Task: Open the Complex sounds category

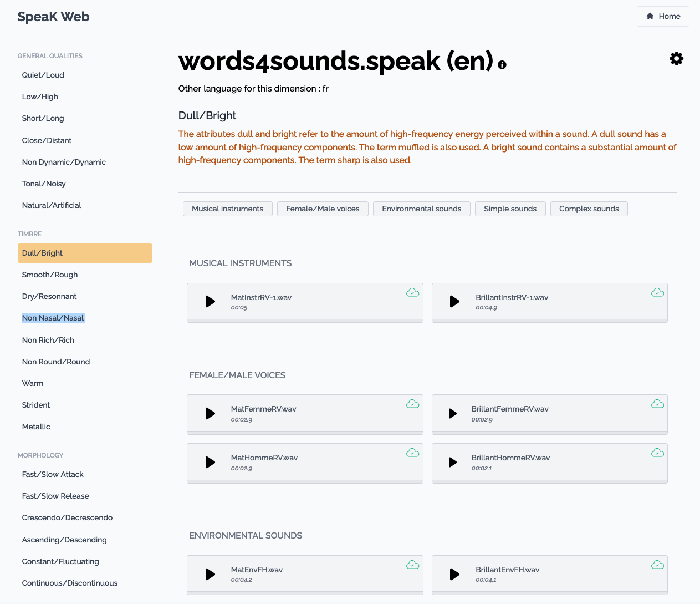Action: pyautogui.click(x=589, y=209)
